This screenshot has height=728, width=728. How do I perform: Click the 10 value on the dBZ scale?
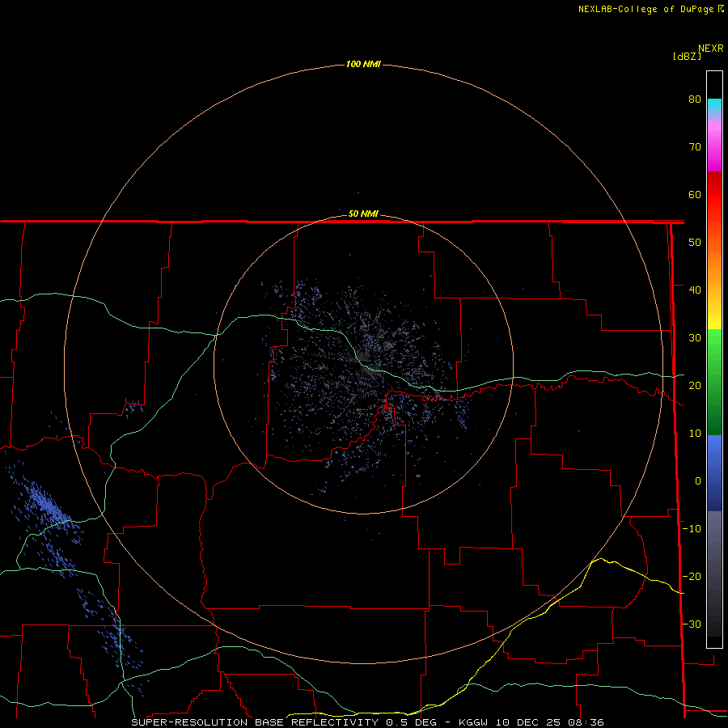pyautogui.click(x=695, y=434)
